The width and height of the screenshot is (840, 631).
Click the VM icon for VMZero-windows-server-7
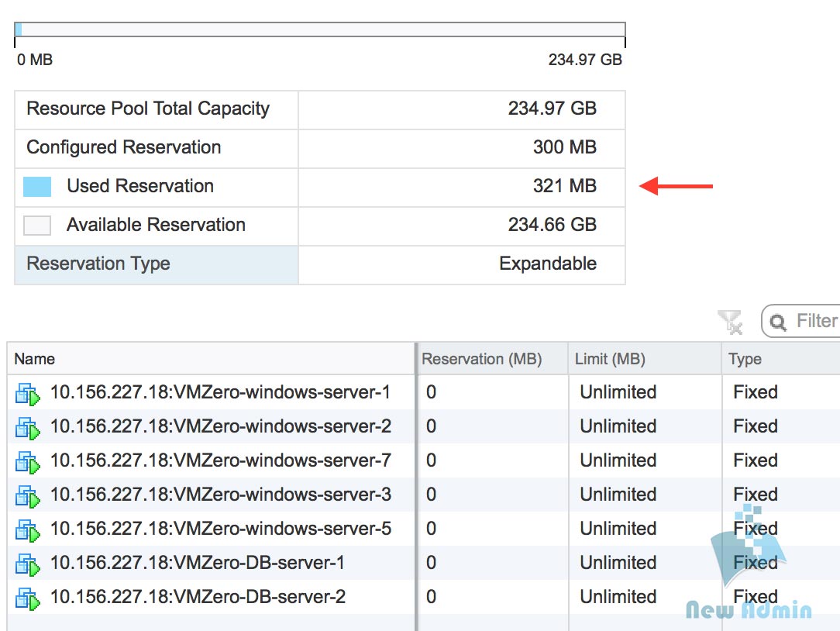click(27, 462)
